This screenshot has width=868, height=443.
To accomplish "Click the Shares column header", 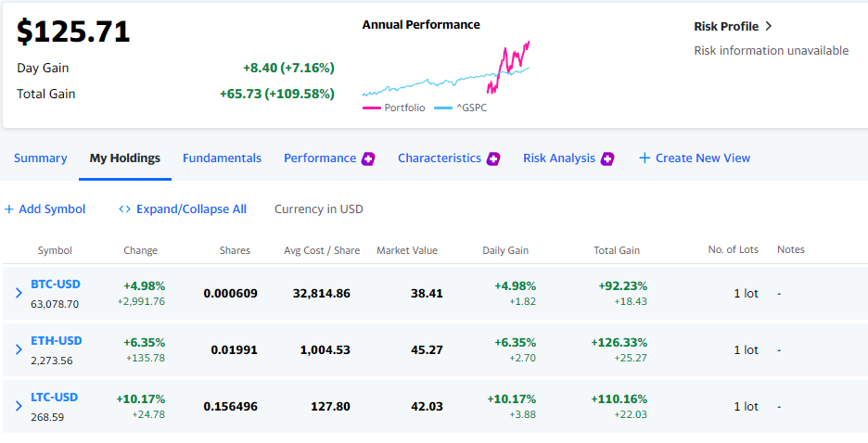I will pyautogui.click(x=235, y=250).
